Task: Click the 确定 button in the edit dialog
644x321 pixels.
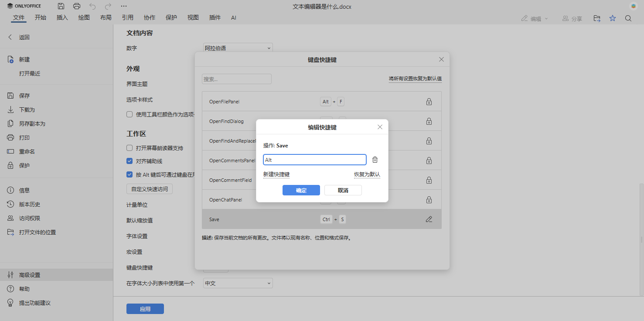Action: click(301, 190)
